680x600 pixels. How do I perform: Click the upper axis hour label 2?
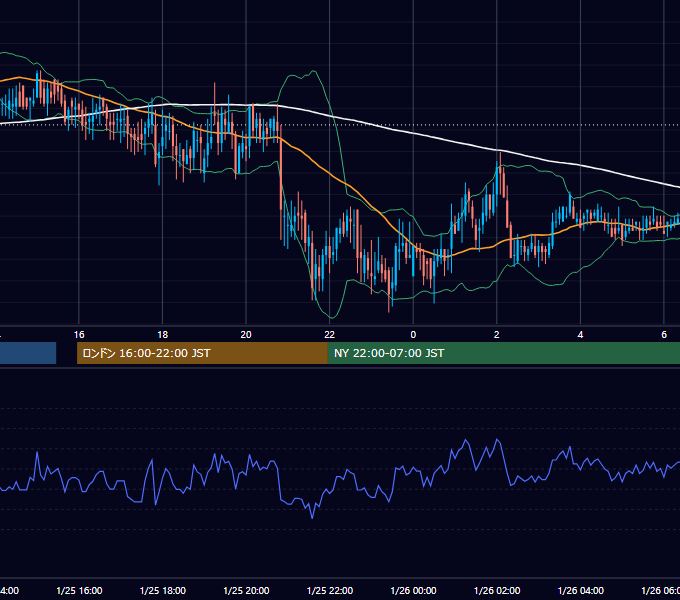[x=497, y=334]
